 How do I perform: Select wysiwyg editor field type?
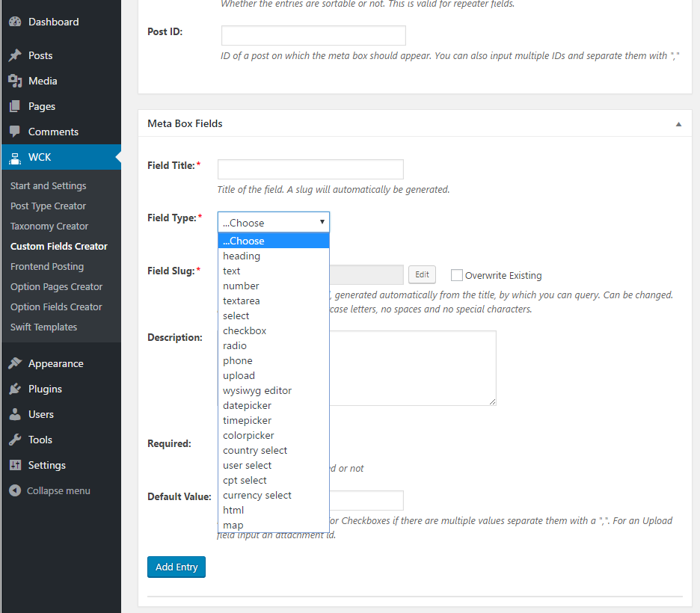(274, 390)
